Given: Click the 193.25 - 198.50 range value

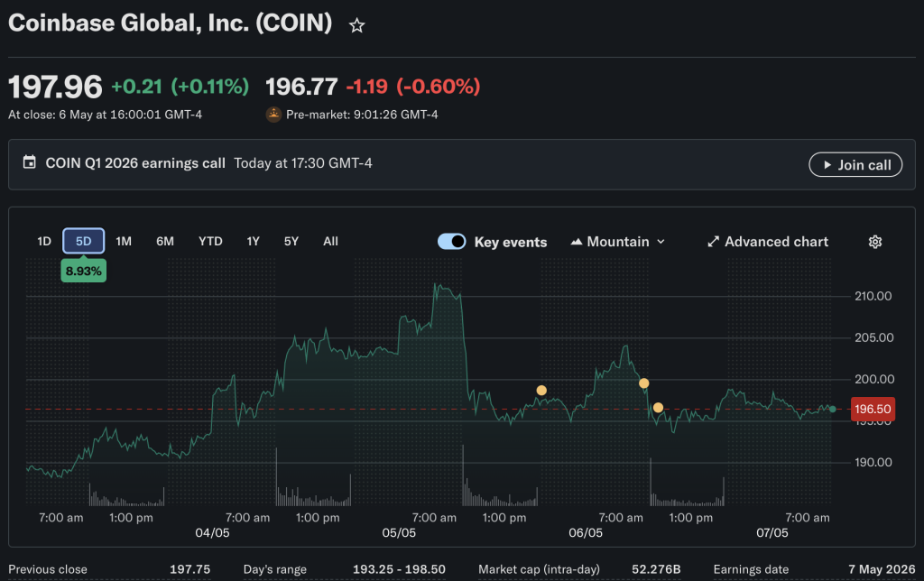Looking at the screenshot, I should (x=399, y=569).
